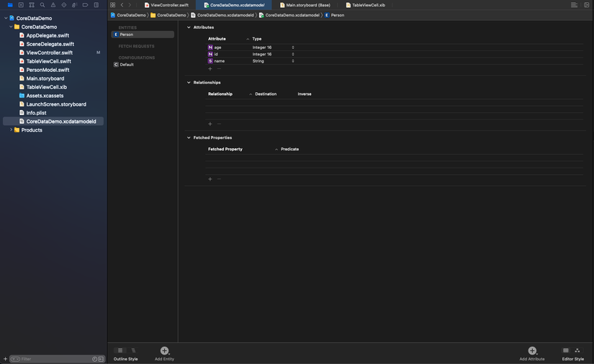The width and height of the screenshot is (594, 364).
Task: Add file with plus in navigator footer
Action: (5, 359)
